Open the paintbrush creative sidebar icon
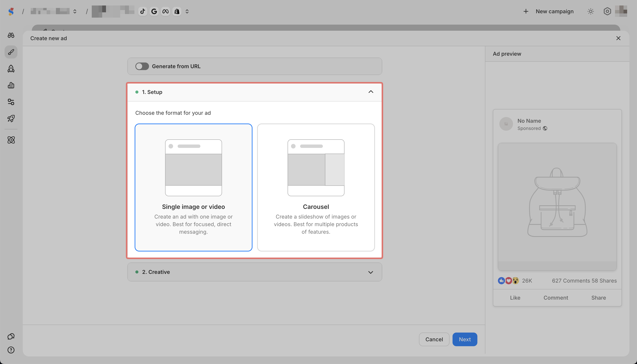 point(11,52)
